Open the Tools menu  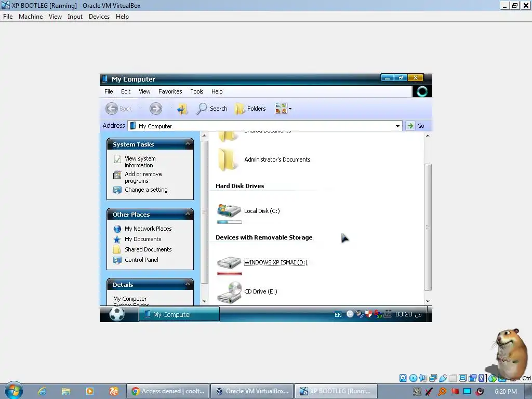pyautogui.click(x=197, y=91)
